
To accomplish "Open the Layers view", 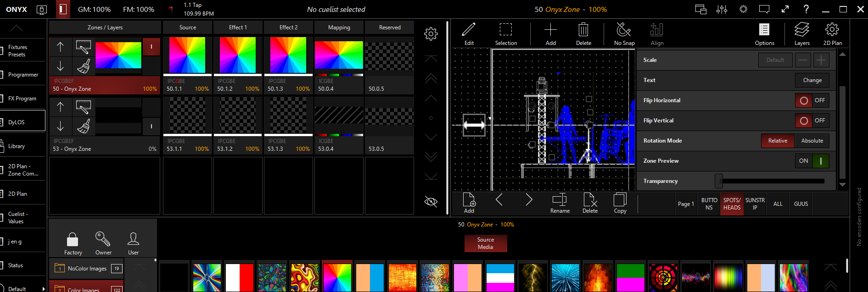I will (x=802, y=34).
